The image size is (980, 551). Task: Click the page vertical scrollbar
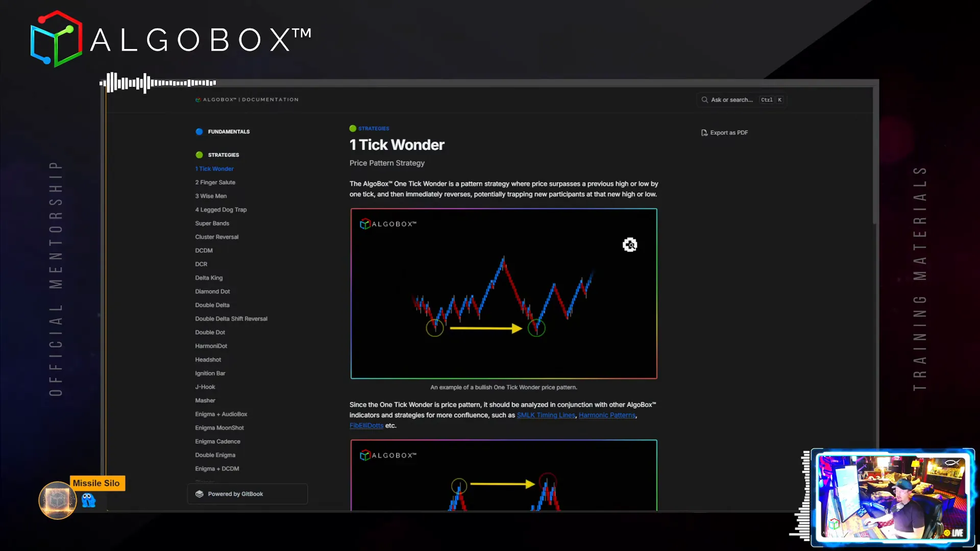point(875,156)
